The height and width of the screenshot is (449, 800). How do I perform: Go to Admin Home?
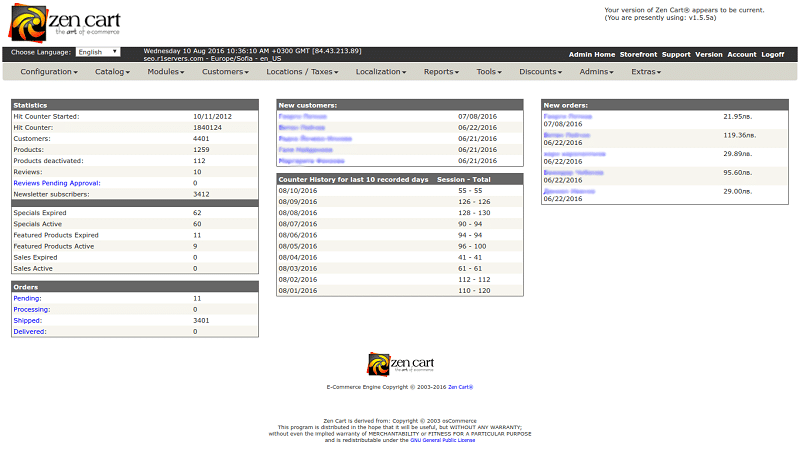tap(592, 55)
